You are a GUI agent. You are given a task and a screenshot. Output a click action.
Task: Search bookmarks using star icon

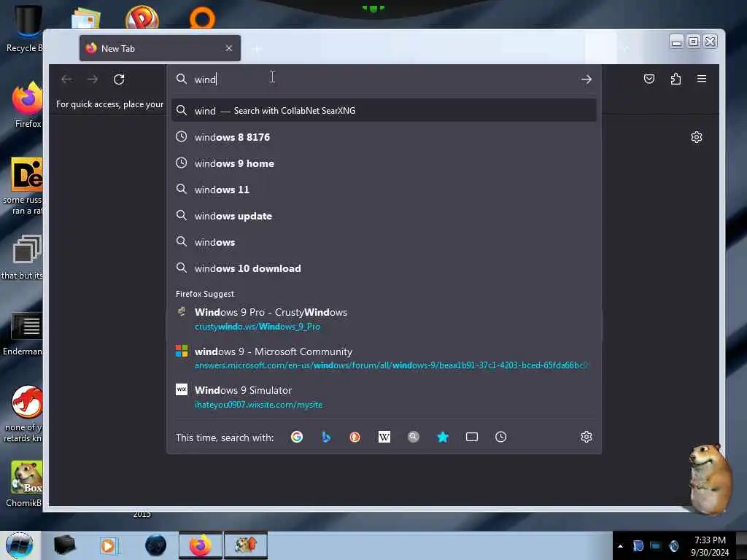pyautogui.click(x=443, y=437)
